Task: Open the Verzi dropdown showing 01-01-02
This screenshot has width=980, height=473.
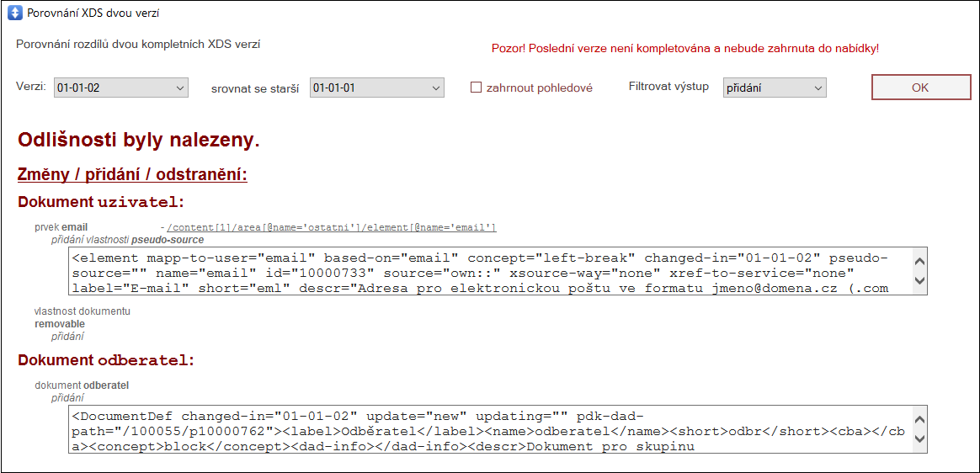Action: point(121,88)
